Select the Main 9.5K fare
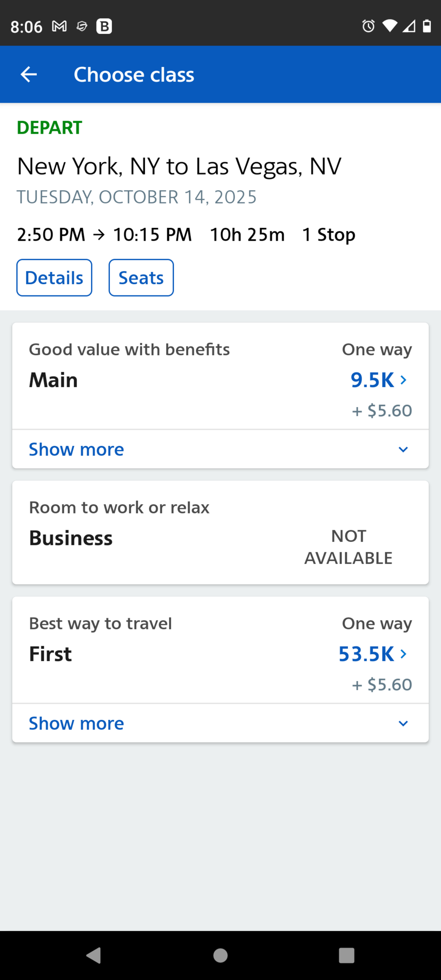This screenshot has width=441, height=980. (379, 380)
